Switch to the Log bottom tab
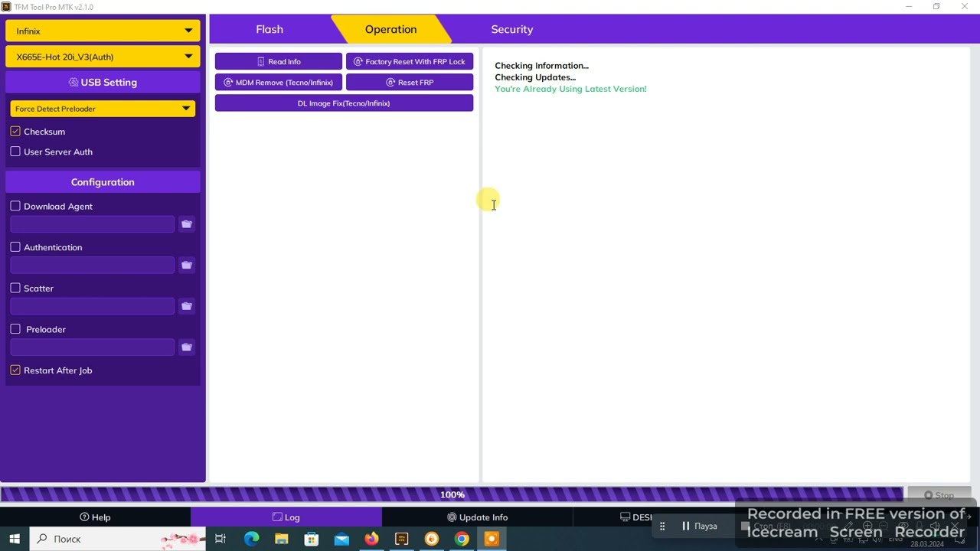The image size is (980, 551). 286,517
